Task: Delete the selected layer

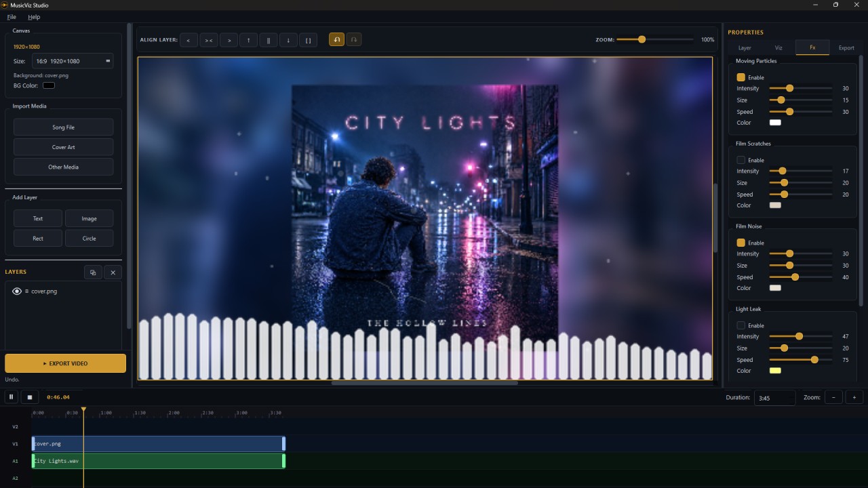Action: point(113,272)
